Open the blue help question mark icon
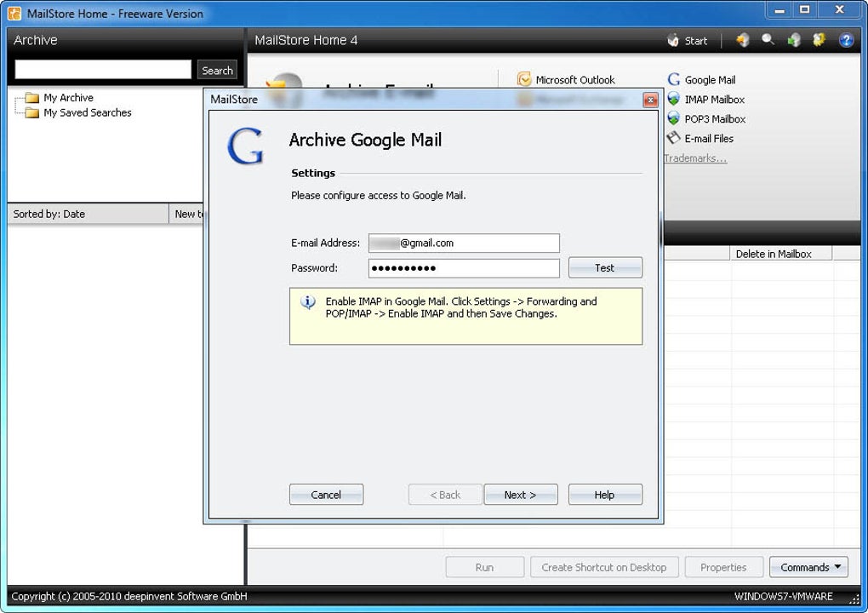Screen dimensions: 868x613 tap(846, 40)
